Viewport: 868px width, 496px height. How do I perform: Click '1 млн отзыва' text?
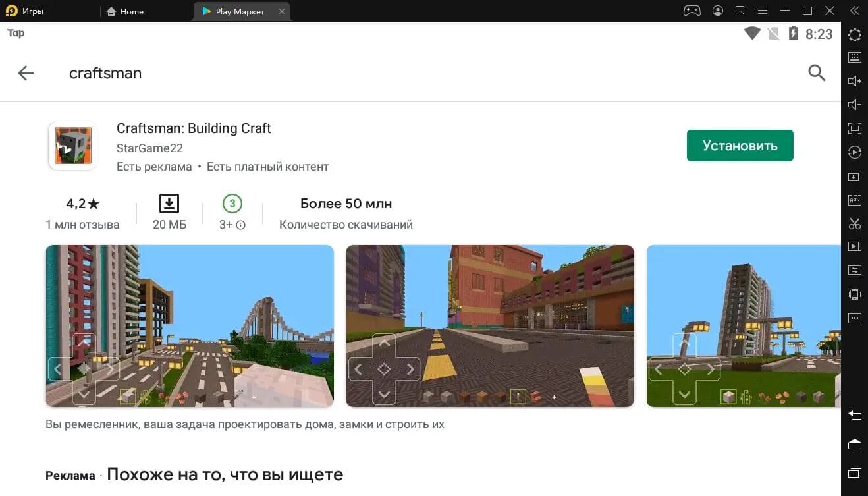82,225
